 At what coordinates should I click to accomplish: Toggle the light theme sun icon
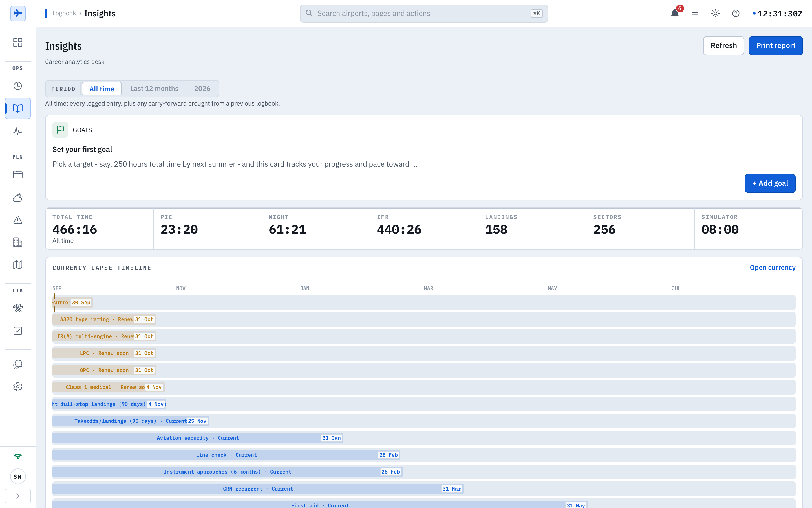point(715,14)
